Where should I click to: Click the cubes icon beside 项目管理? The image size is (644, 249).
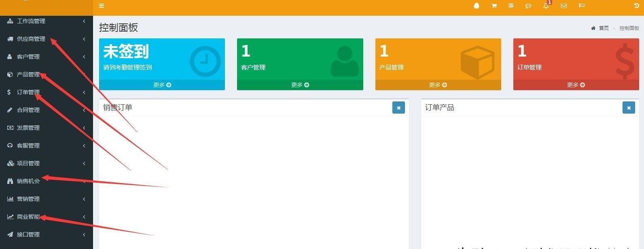click(11, 163)
